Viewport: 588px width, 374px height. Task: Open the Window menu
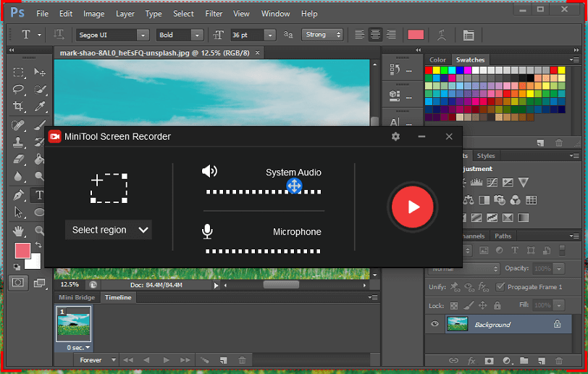pyautogui.click(x=276, y=14)
